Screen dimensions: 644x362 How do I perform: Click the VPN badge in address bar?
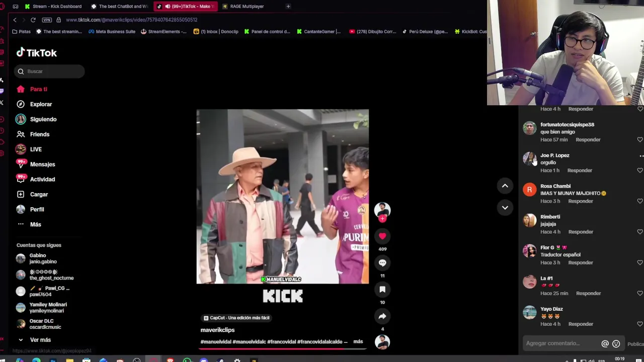(47, 20)
